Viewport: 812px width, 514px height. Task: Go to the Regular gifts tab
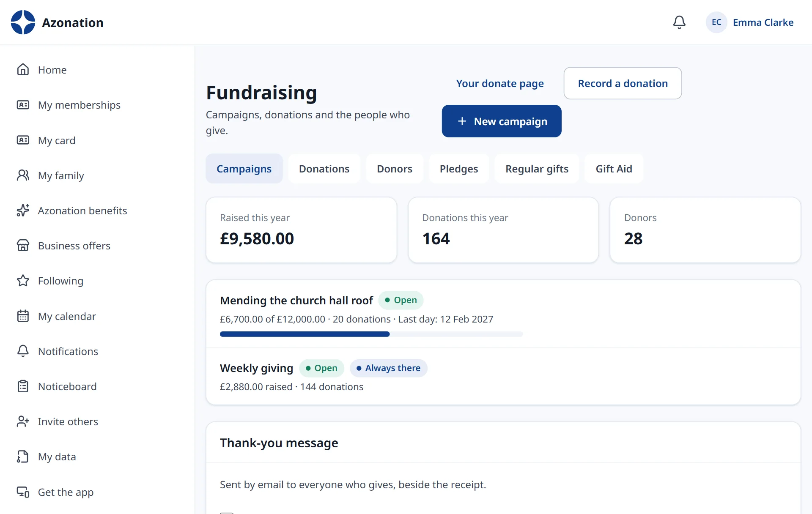537,169
